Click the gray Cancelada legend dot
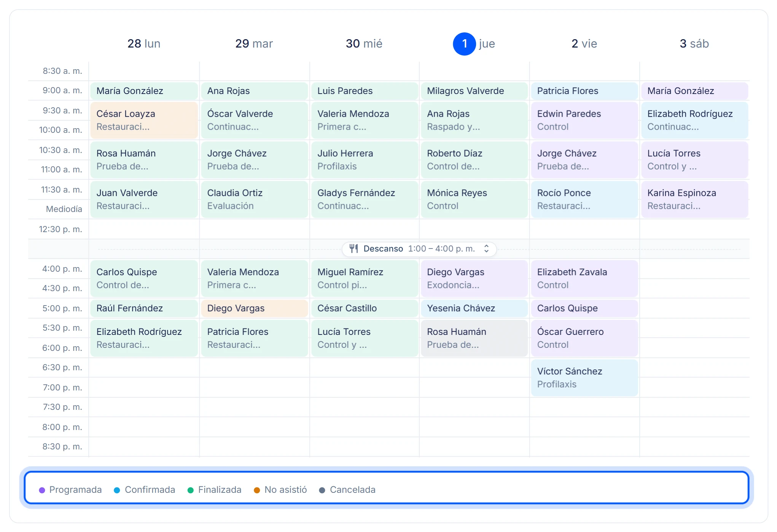 coord(322,490)
